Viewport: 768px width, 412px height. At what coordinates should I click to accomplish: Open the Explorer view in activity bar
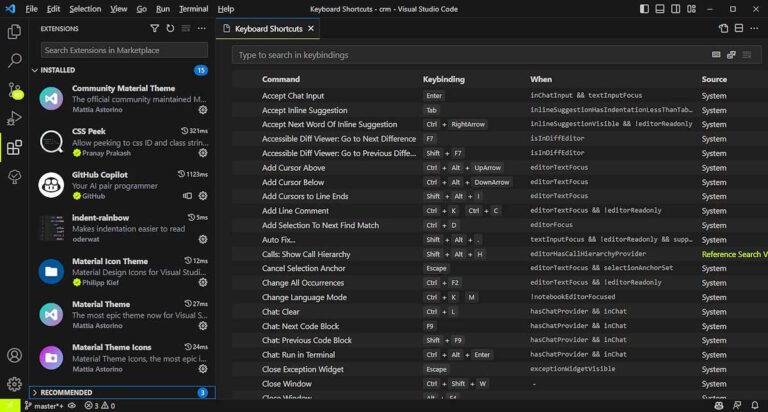[14, 31]
